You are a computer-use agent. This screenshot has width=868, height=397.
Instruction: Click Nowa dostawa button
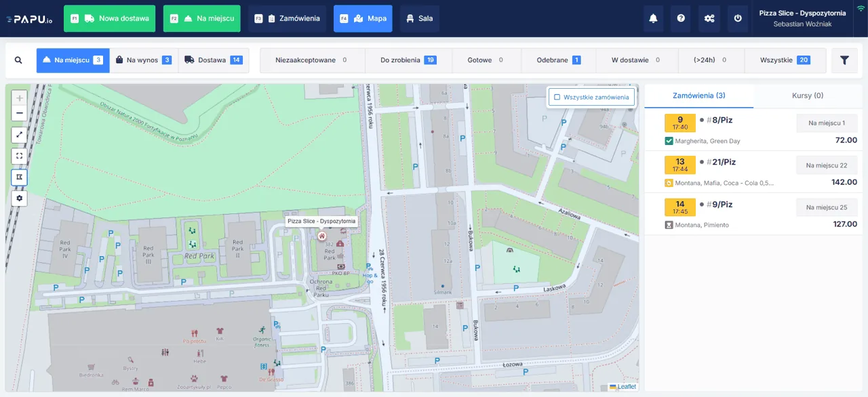(109, 18)
